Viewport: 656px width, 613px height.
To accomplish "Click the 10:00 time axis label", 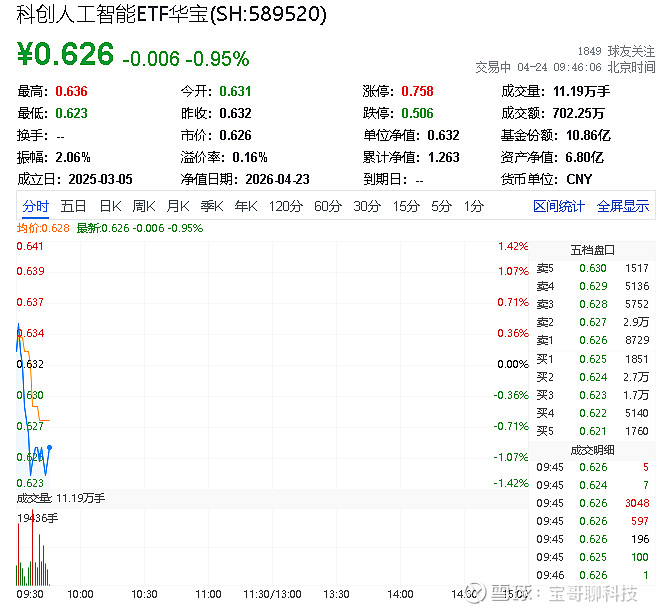I will (x=80, y=595).
